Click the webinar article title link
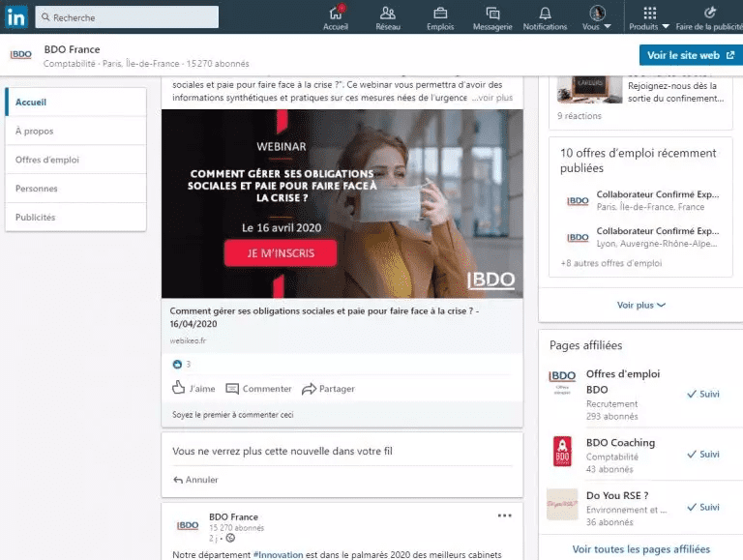Image resolution: width=743 pixels, height=560 pixels. (324, 317)
